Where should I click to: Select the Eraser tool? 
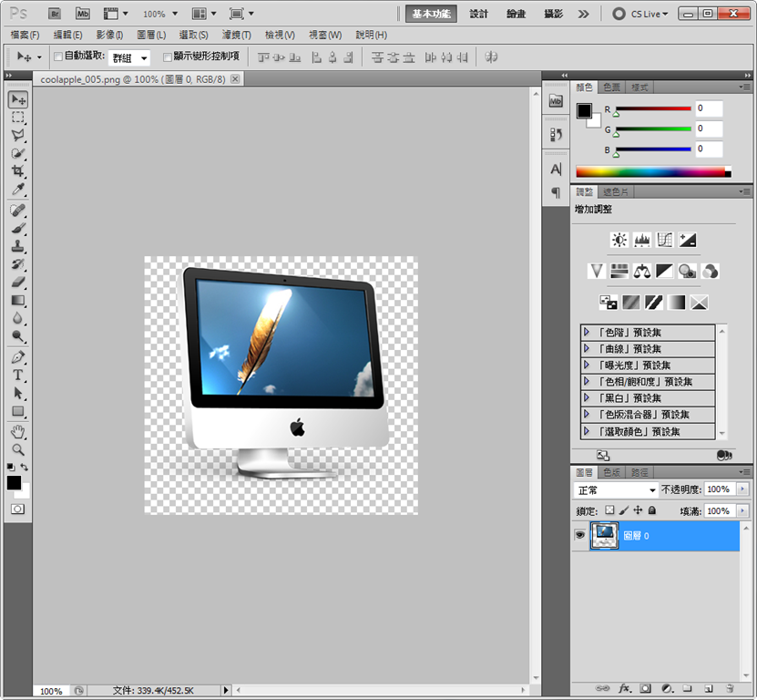point(18,283)
